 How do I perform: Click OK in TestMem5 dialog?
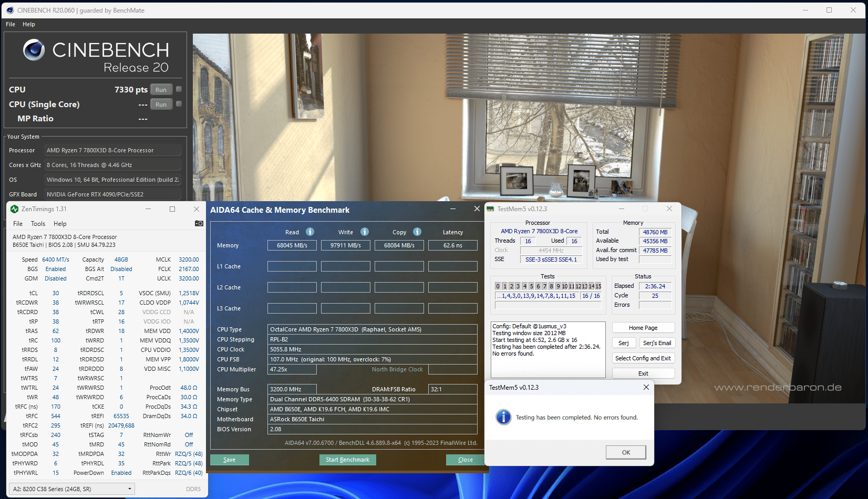pyautogui.click(x=626, y=452)
